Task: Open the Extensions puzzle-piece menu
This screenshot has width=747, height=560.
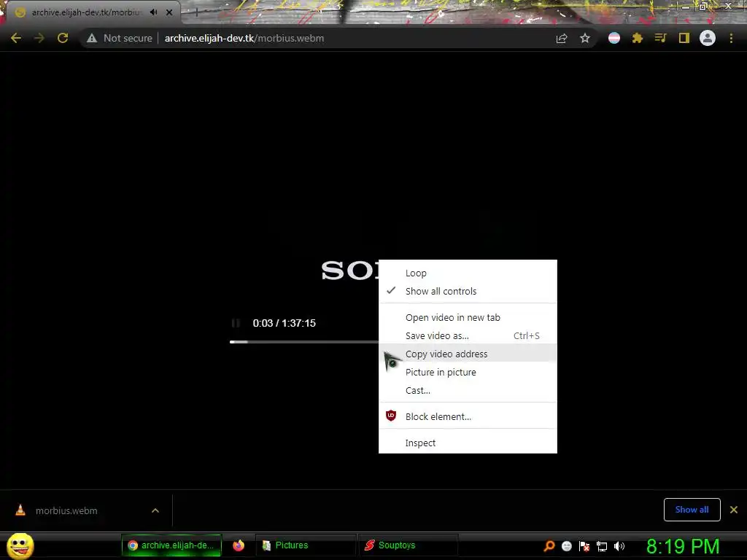Action: (x=638, y=38)
